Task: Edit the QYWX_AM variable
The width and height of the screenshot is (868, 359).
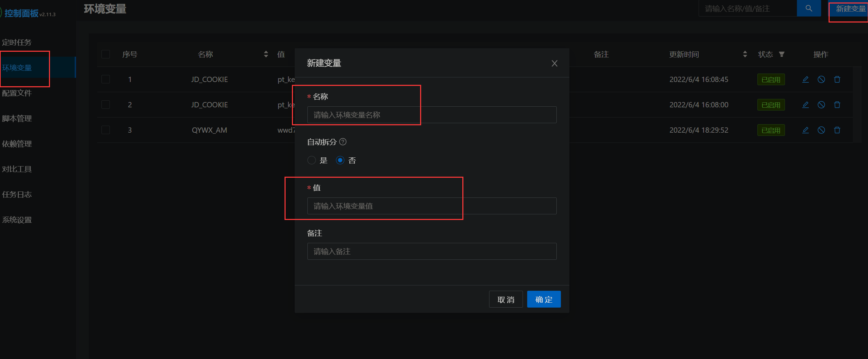Action: [805, 130]
